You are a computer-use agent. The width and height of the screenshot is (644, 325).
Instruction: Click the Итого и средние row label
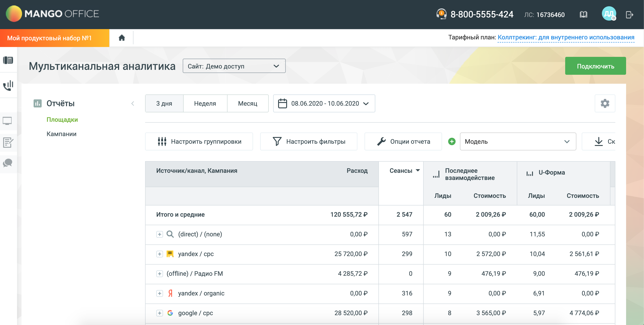pos(180,214)
